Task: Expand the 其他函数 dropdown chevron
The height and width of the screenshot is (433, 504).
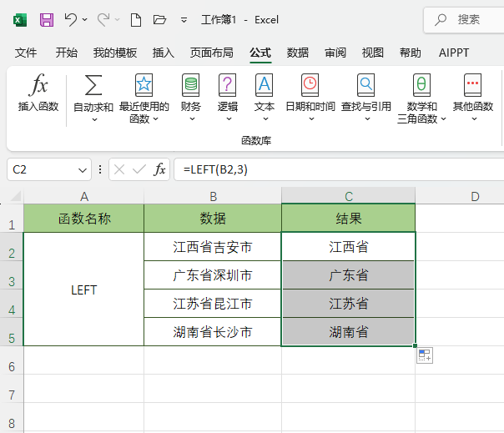Action: pos(474,119)
